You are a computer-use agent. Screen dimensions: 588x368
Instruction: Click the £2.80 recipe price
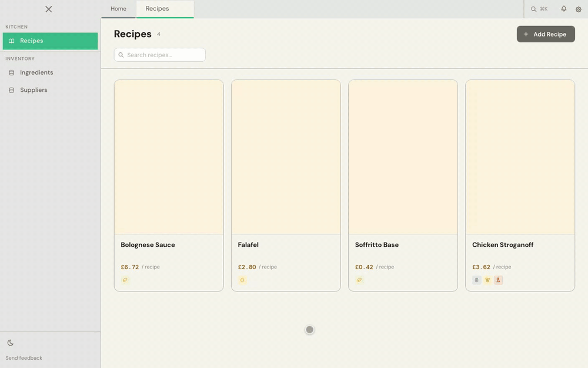[x=247, y=267]
